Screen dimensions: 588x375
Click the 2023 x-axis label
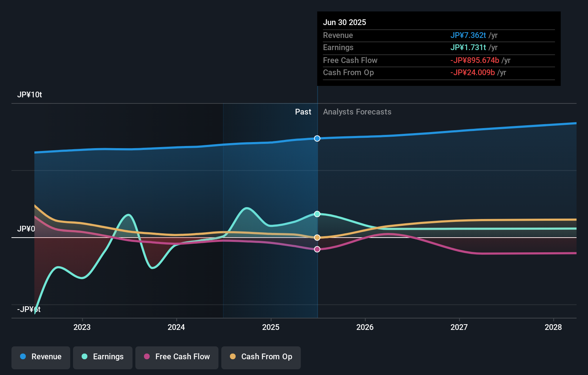pos(82,327)
